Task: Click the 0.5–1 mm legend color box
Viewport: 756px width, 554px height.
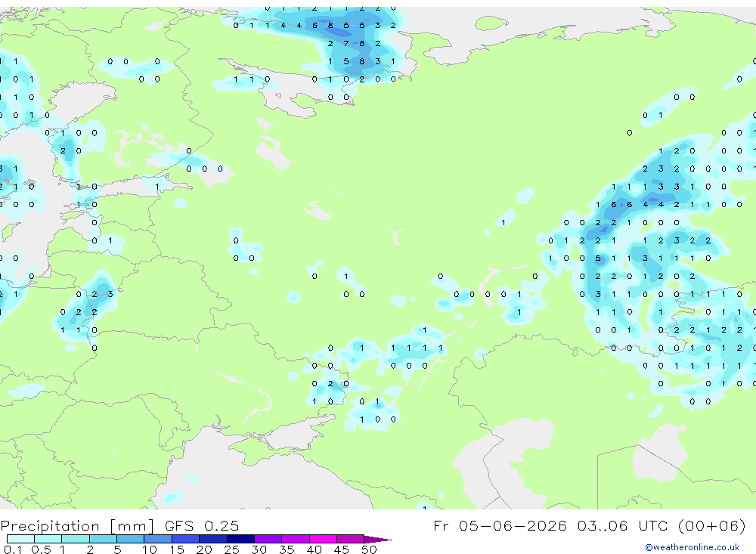Action: click(x=48, y=539)
